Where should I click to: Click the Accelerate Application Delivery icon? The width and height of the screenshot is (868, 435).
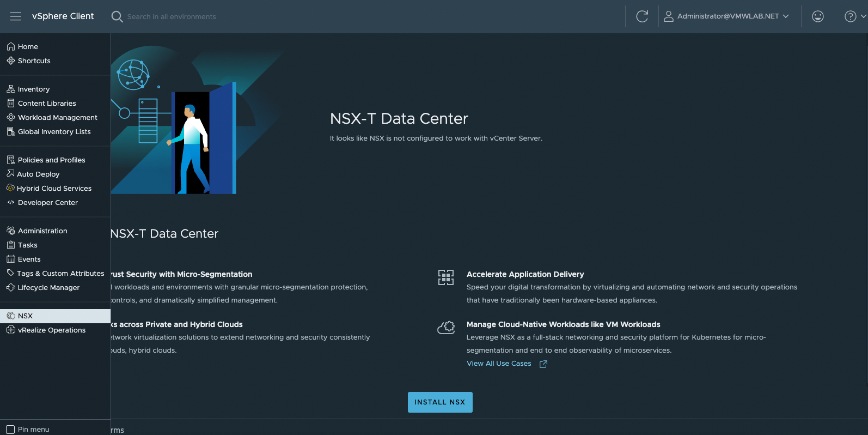click(446, 277)
